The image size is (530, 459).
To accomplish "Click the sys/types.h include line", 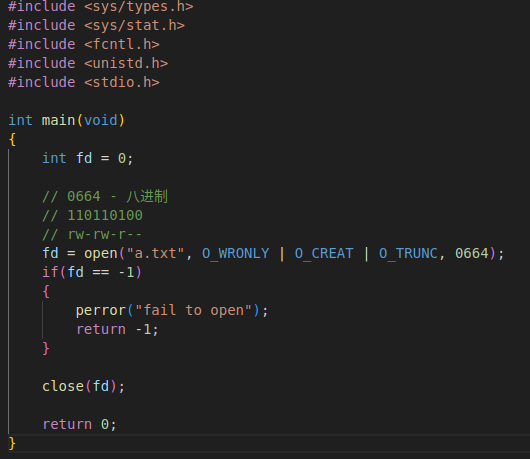I will point(100,6).
